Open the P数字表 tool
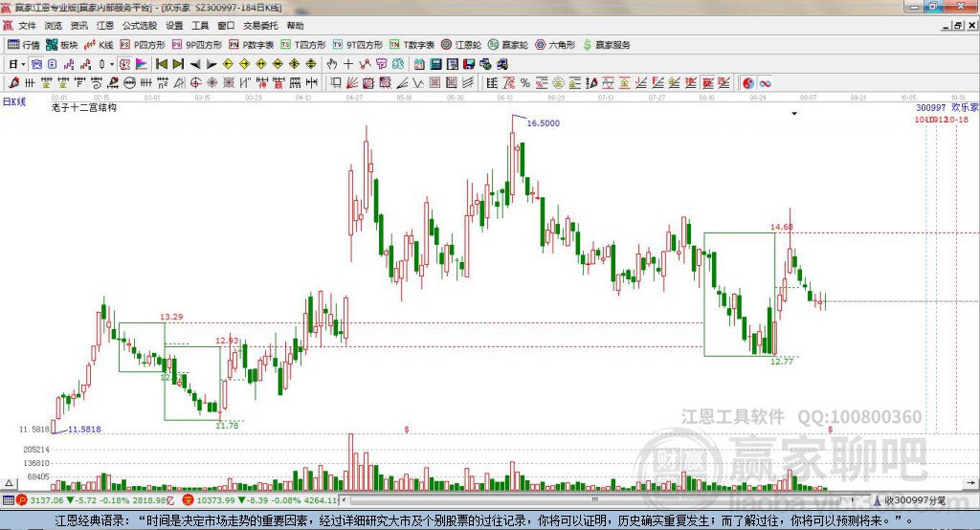Image resolution: width=980 pixels, height=530 pixels. pyautogui.click(x=252, y=45)
